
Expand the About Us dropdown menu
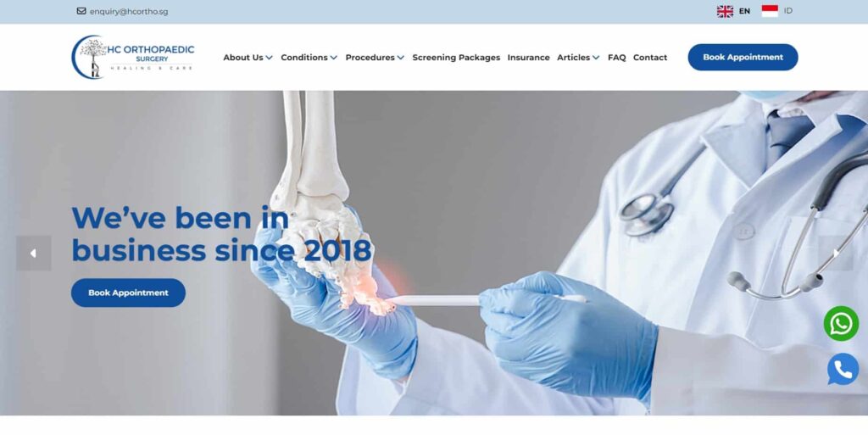[x=248, y=58]
